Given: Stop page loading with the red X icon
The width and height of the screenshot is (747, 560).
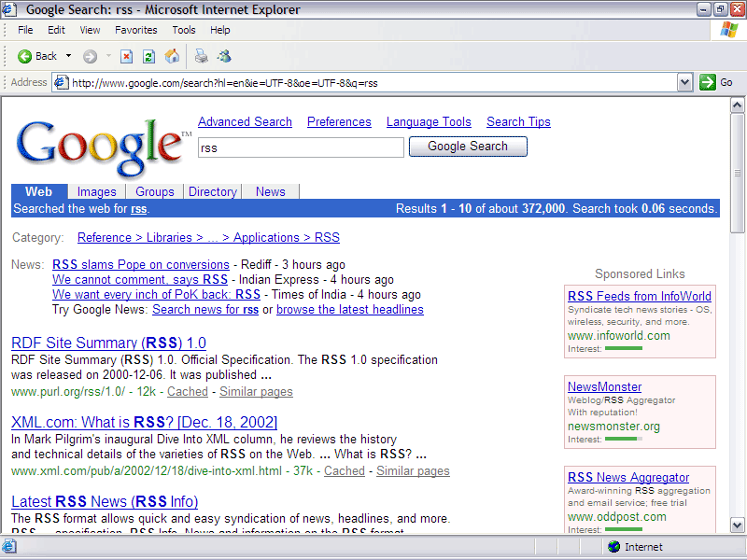Looking at the screenshot, I should (x=126, y=57).
